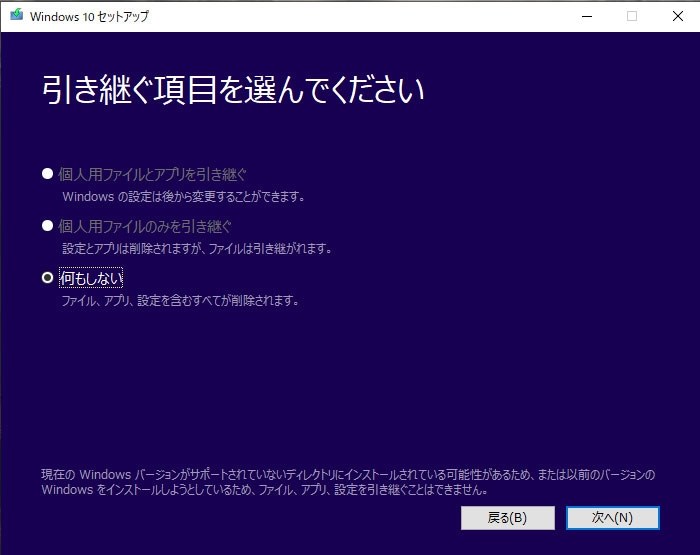Click description '設定とアプリは削除されますが、ファイルは引き継がれます。'
The height and width of the screenshot is (555, 700).
197,248
